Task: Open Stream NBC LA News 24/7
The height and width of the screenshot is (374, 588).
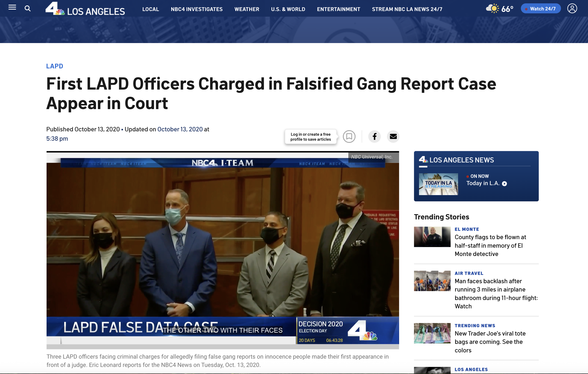Action: point(407,9)
